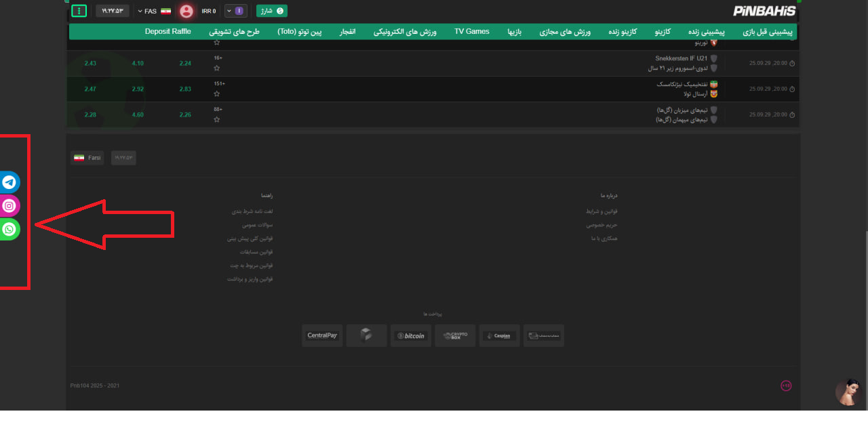868x439 pixels.
Task: Open the Telegram contact icon
Action: (9, 182)
